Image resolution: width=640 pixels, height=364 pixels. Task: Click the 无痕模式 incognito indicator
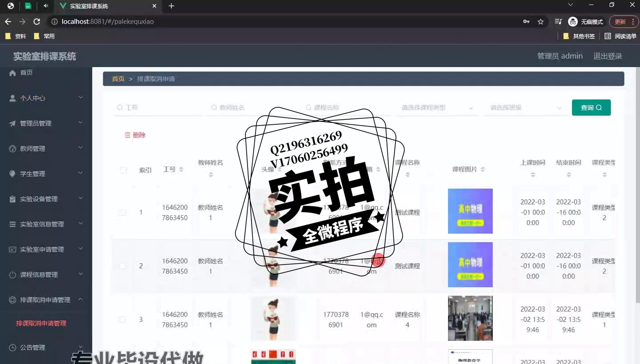point(586,21)
